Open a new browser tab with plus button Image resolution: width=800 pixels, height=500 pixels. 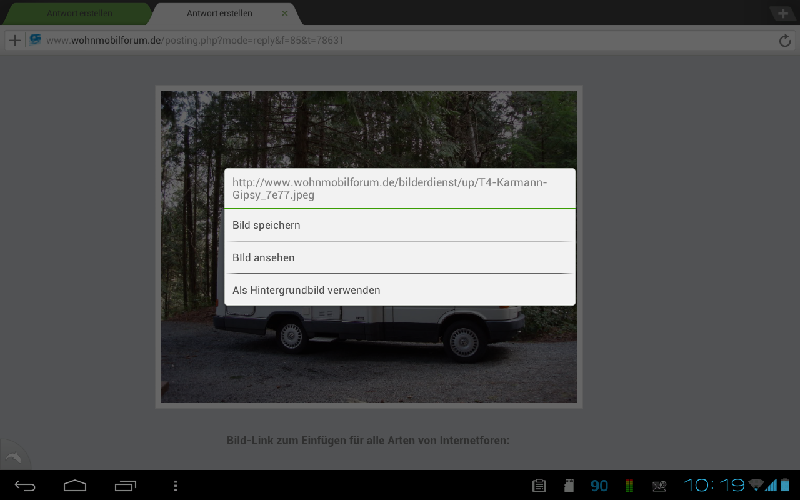pyautogui.click(x=781, y=13)
